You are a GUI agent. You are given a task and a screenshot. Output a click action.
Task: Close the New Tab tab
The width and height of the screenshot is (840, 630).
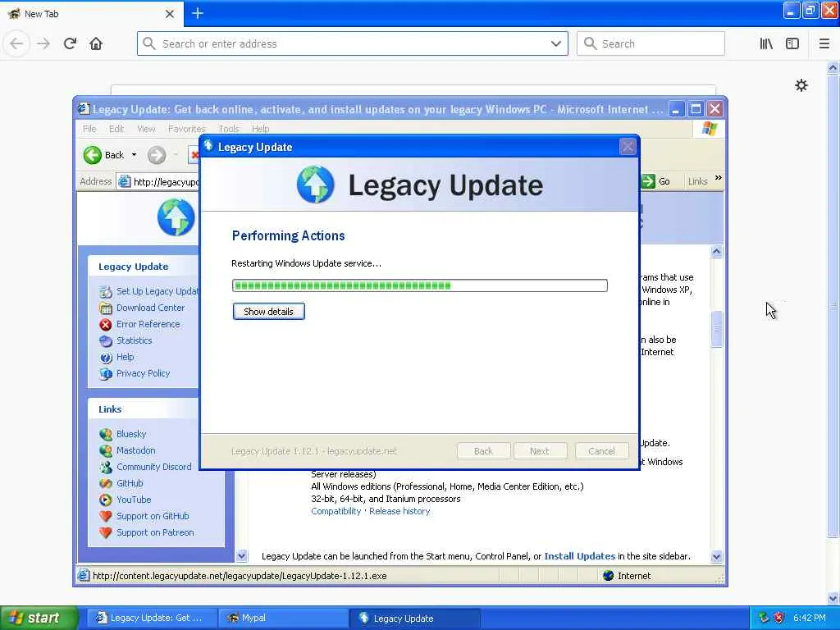[x=169, y=14]
